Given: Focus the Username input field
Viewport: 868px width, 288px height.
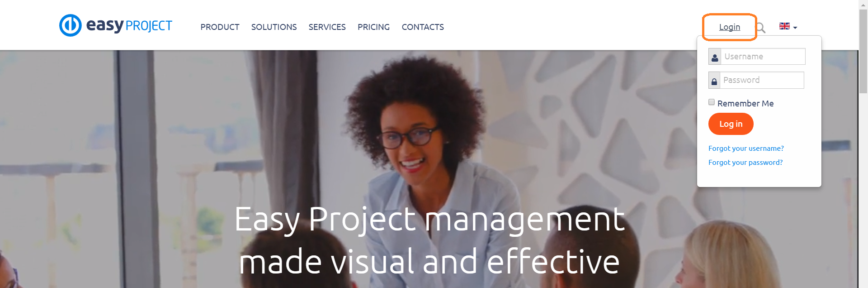Looking at the screenshot, I should point(763,57).
